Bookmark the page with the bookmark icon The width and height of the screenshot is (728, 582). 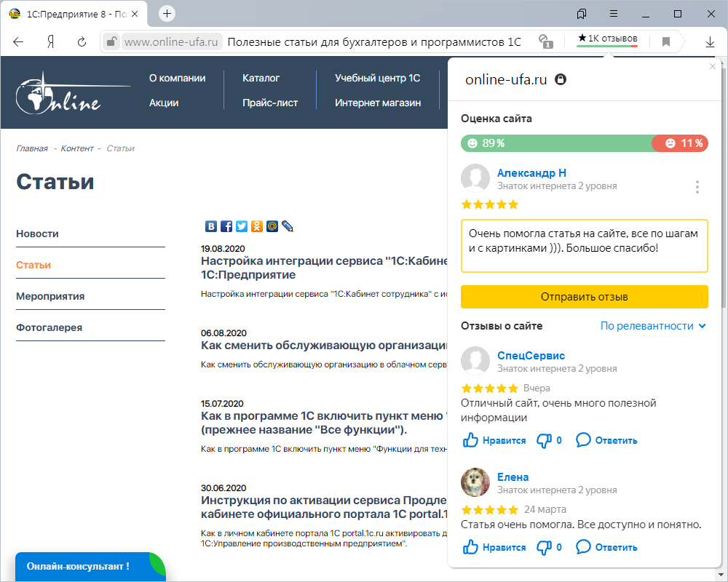[x=666, y=41]
